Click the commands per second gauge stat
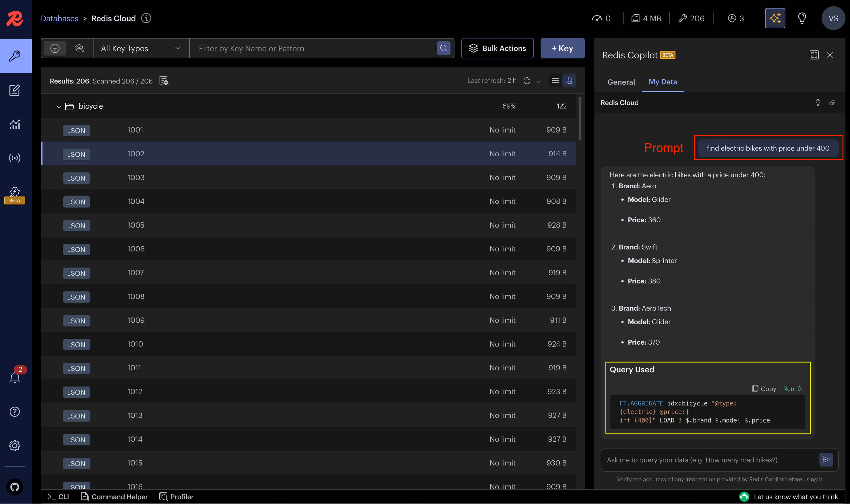 click(601, 18)
